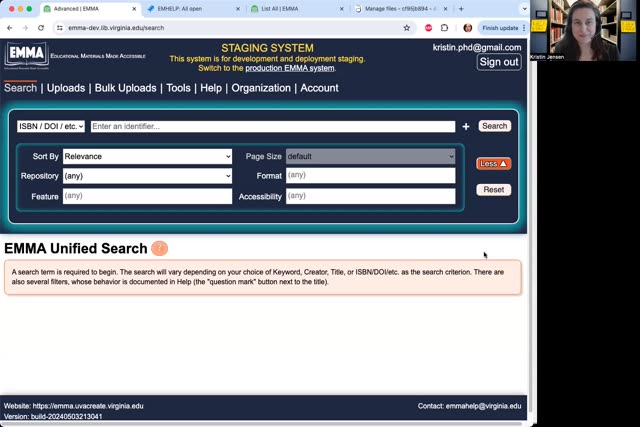Expand the tab search dropdown arrow

(x=524, y=9)
